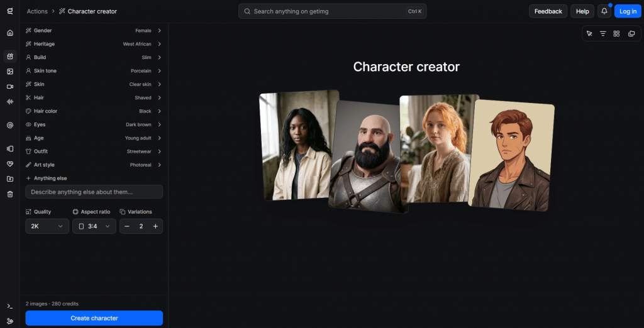Open the video camera sidebar icon
Screen dimensions: 644x328
click(x=10, y=87)
